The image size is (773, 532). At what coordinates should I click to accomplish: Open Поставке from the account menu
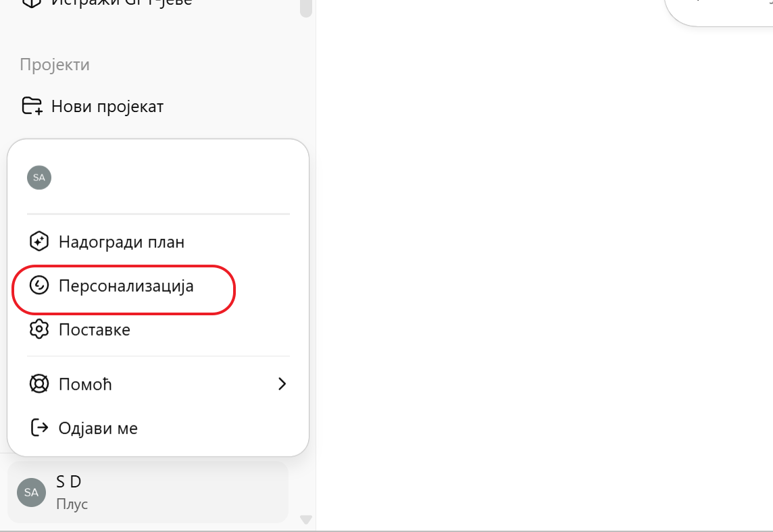(95, 330)
